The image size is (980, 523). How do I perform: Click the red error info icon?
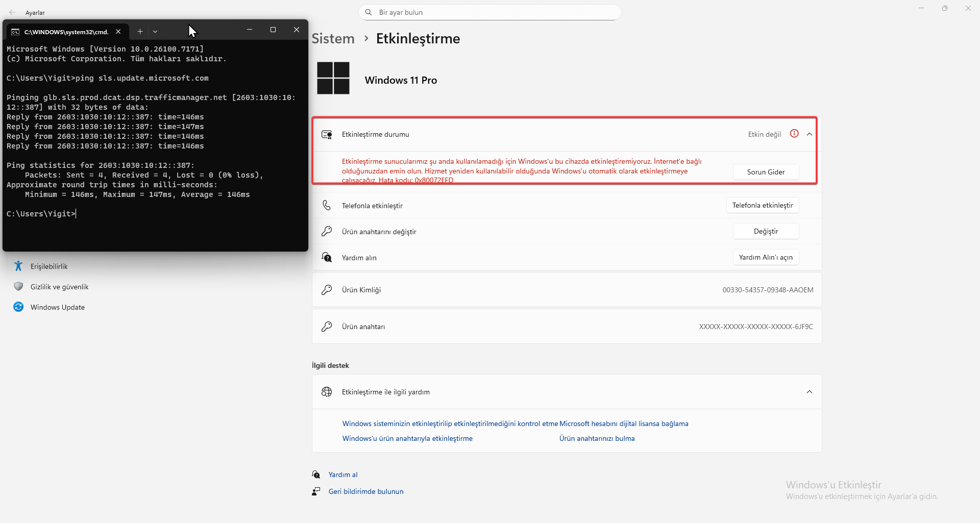pos(794,134)
